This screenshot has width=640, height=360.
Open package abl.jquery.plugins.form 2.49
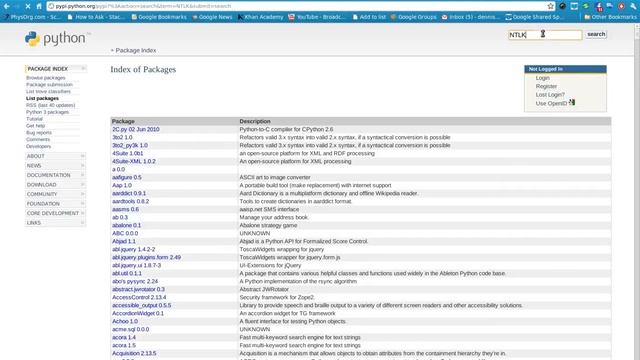tap(147, 257)
